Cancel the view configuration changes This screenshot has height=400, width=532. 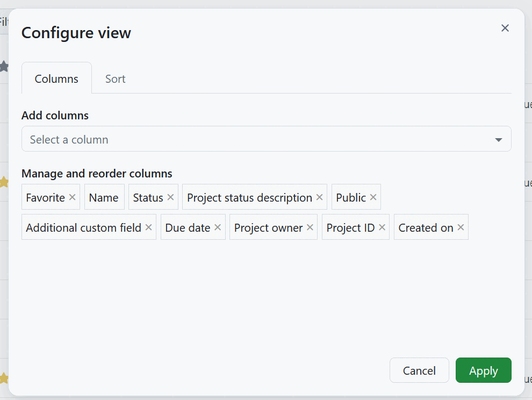[x=419, y=370]
